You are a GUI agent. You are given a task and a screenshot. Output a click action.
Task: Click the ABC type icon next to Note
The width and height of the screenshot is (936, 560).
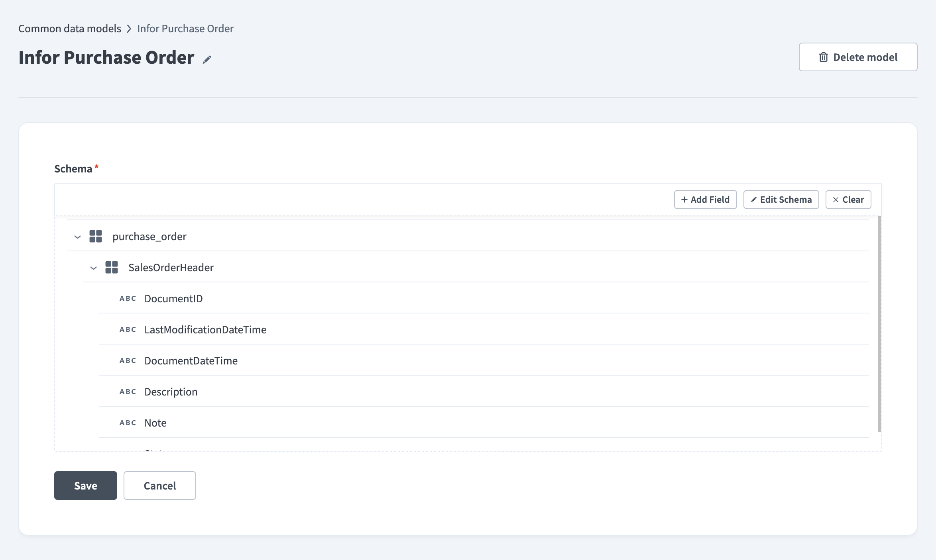[128, 423]
